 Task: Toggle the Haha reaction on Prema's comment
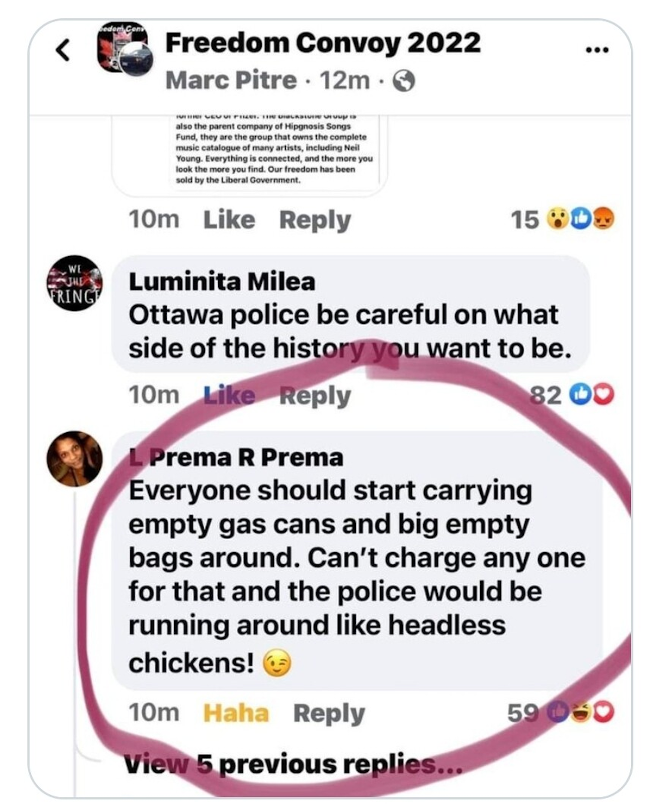(236, 713)
